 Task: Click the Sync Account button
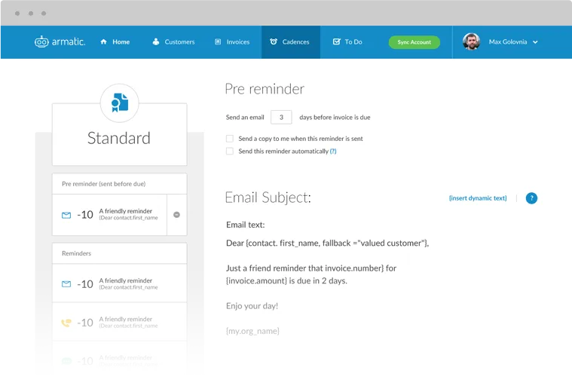pos(414,42)
